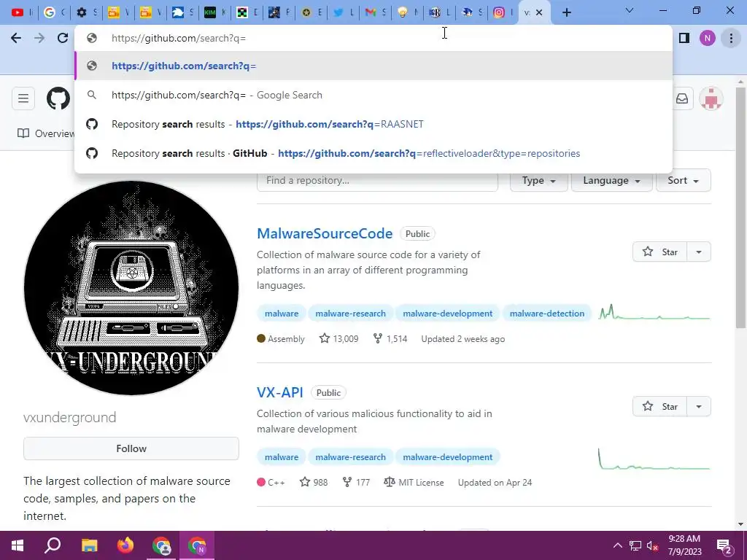Screen dimensions: 747x560
Task: Open the vx-underground profile picture
Action: [x=131, y=287]
